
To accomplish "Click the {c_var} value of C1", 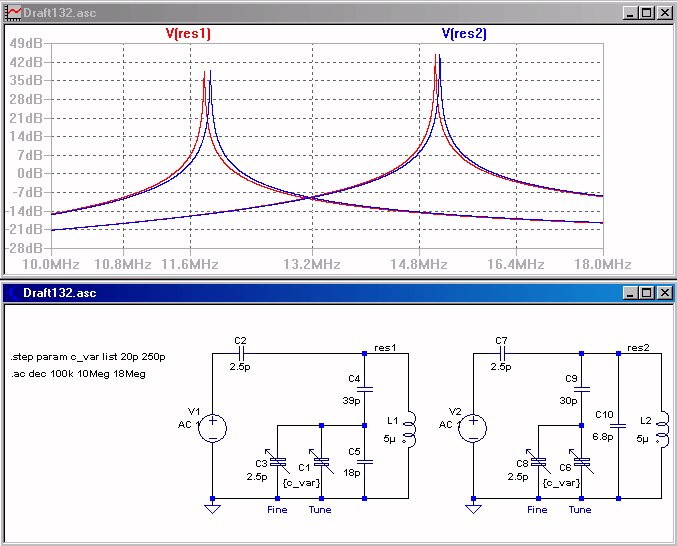I will pyautogui.click(x=301, y=483).
